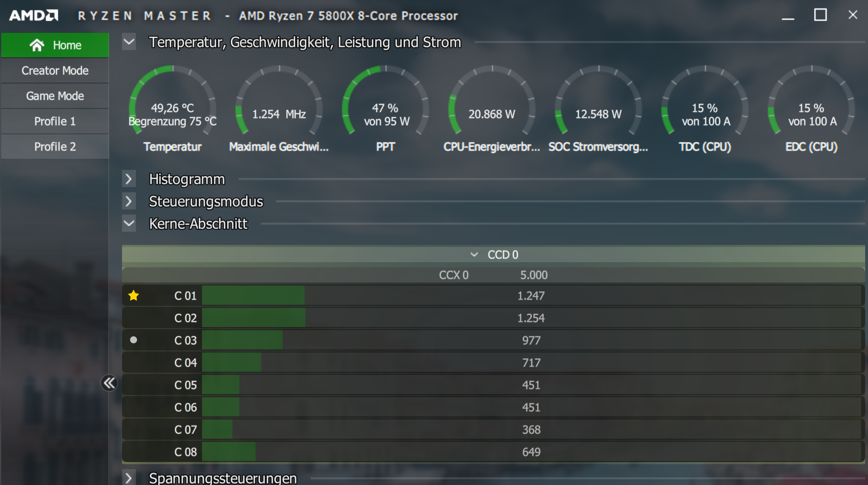Open Profile 2
The image size is (868, 485).
55,147
